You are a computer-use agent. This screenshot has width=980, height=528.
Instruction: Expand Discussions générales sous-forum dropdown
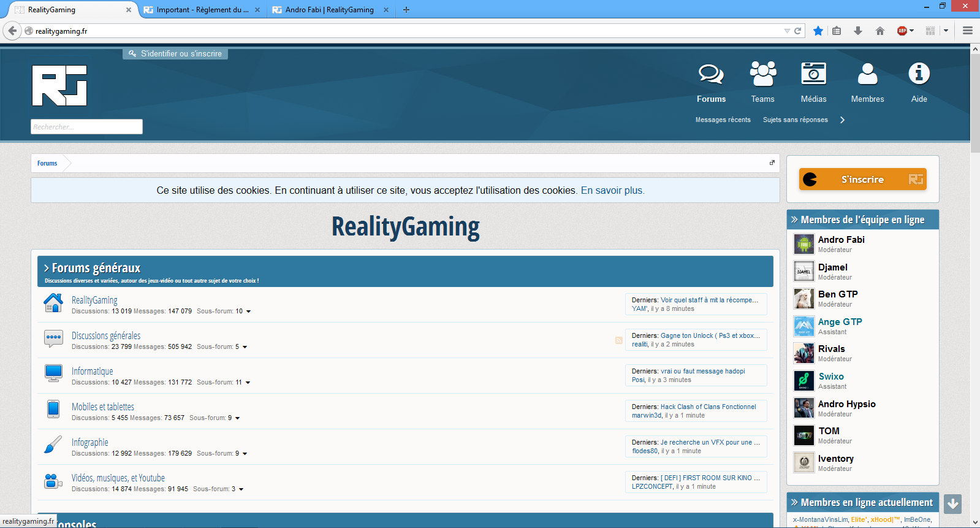point(245,347)
